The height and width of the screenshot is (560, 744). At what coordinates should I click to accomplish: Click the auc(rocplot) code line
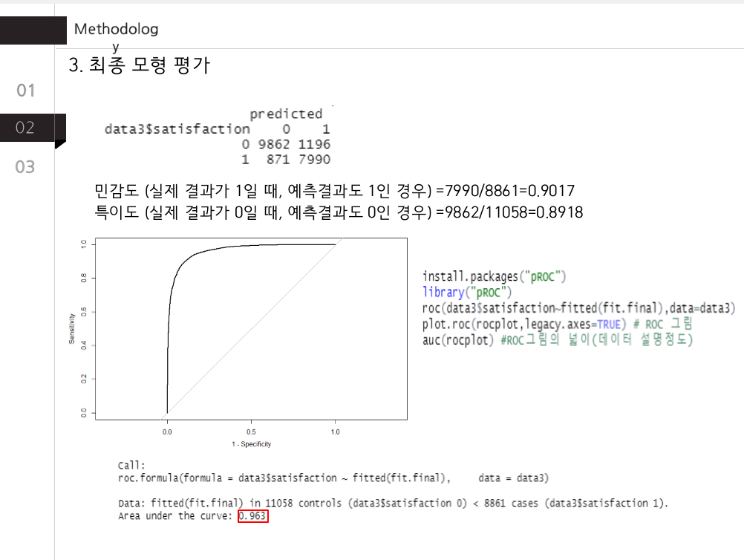point(557,340)
